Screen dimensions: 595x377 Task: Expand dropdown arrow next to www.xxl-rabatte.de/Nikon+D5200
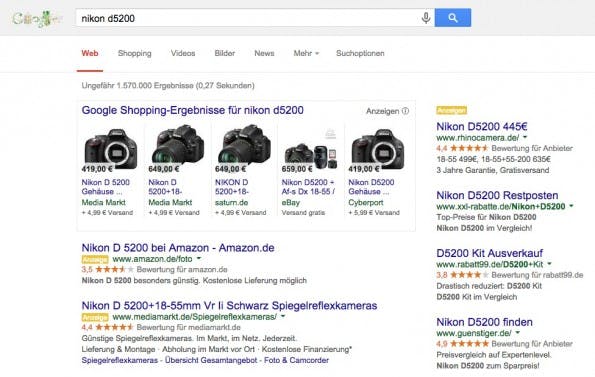571,206
